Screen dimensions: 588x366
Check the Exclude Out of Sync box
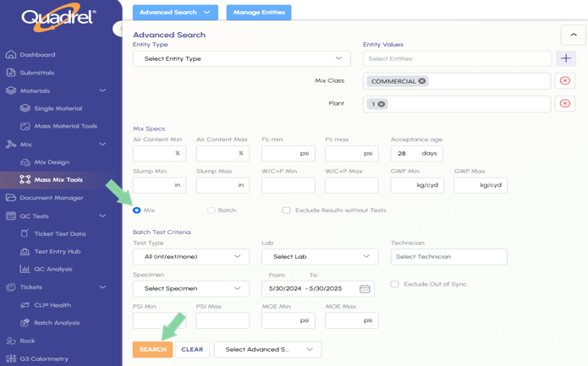click(x=394, y=284)
